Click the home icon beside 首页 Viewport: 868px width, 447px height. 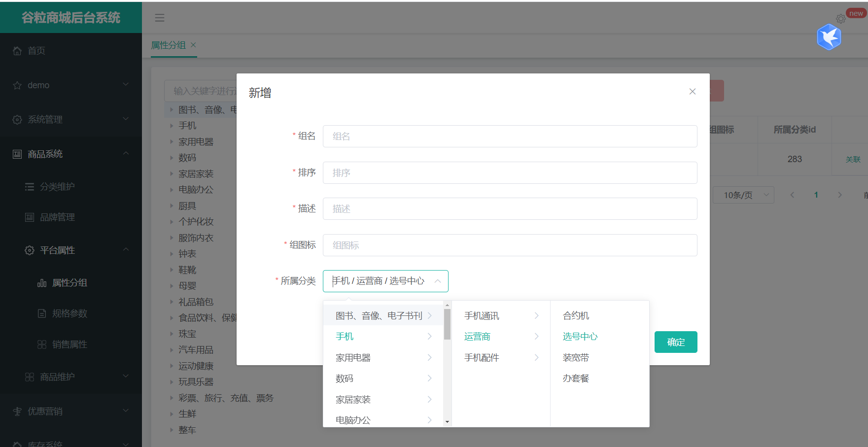click(x=17, y=51)
